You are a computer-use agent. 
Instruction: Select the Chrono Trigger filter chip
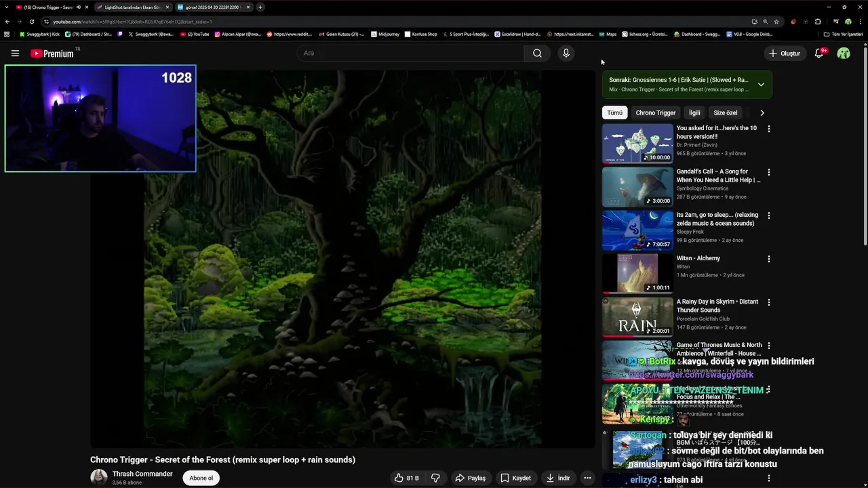[x=656, y=113]
